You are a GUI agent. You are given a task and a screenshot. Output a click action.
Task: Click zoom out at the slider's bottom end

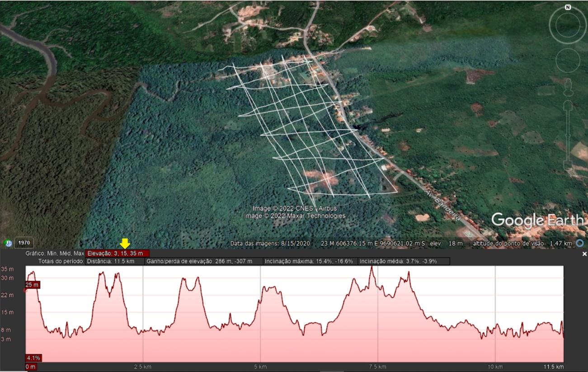(568, 165)
